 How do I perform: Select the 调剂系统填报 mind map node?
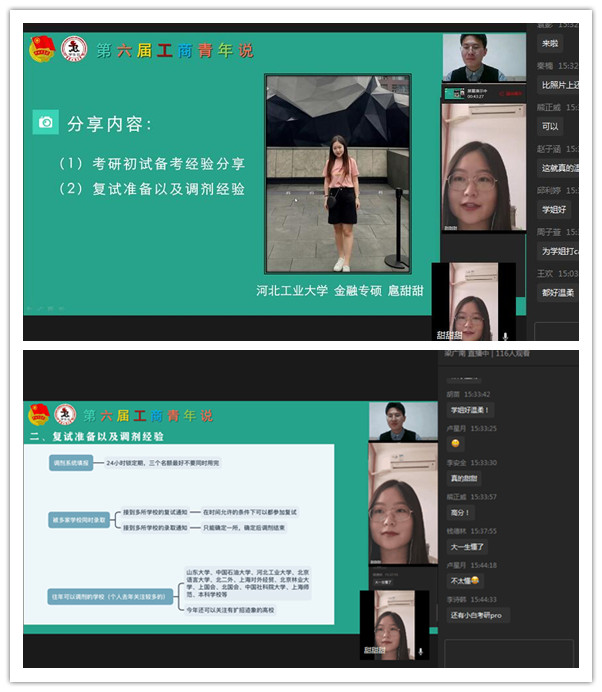click(x=71, y=462)
